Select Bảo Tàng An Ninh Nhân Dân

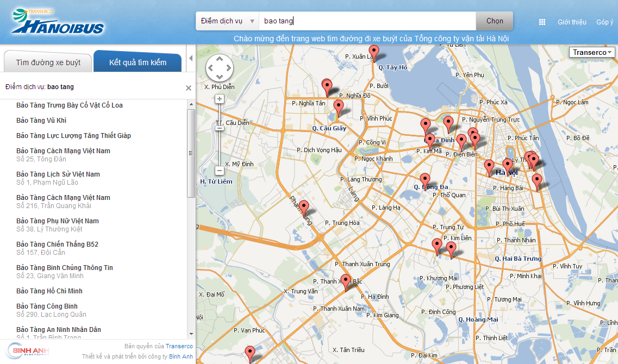pos(59,333)
